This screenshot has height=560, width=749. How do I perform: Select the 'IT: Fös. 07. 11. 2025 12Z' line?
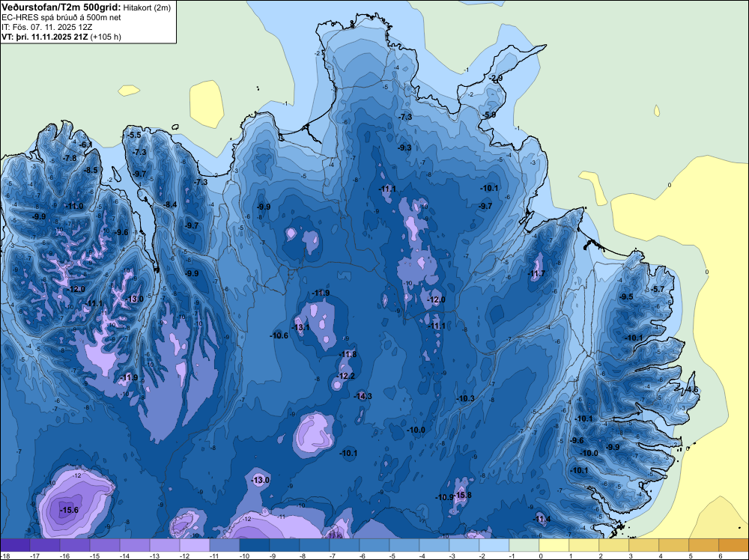(47, 27)
